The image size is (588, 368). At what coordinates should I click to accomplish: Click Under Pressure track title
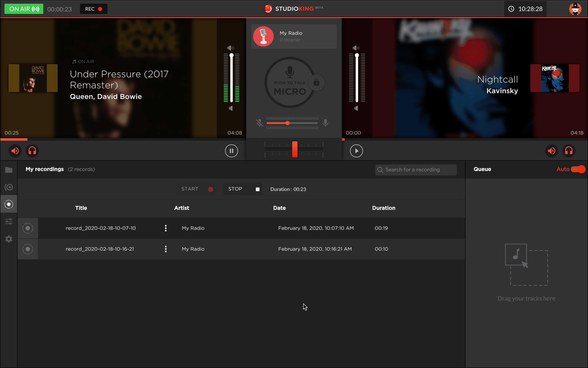(119, 79)
